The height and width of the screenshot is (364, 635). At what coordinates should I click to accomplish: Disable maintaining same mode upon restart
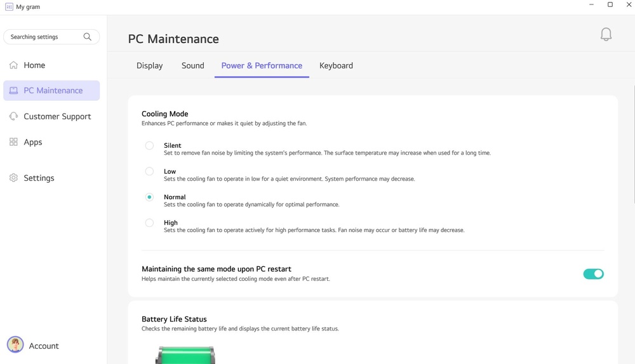[x=593, y=274]
